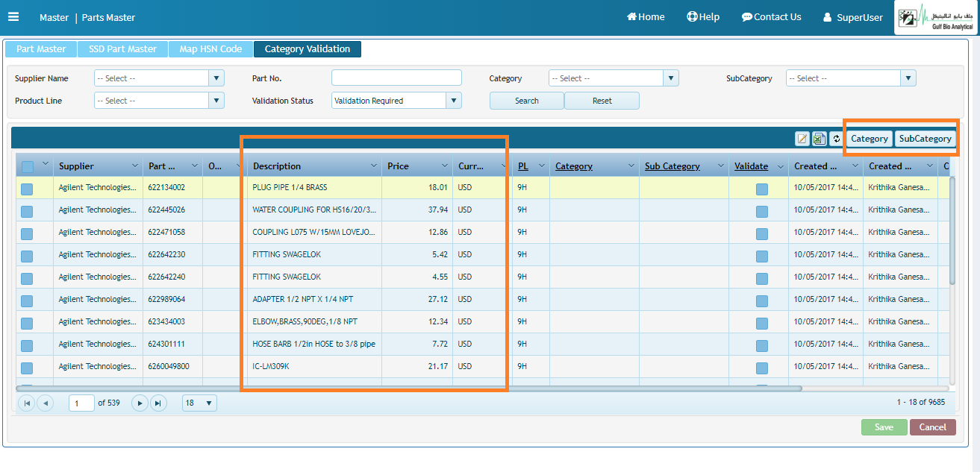Click the grid horizontal scrollbar
Image resolution: width=980 pixels, height=472 pixels.
409,388
